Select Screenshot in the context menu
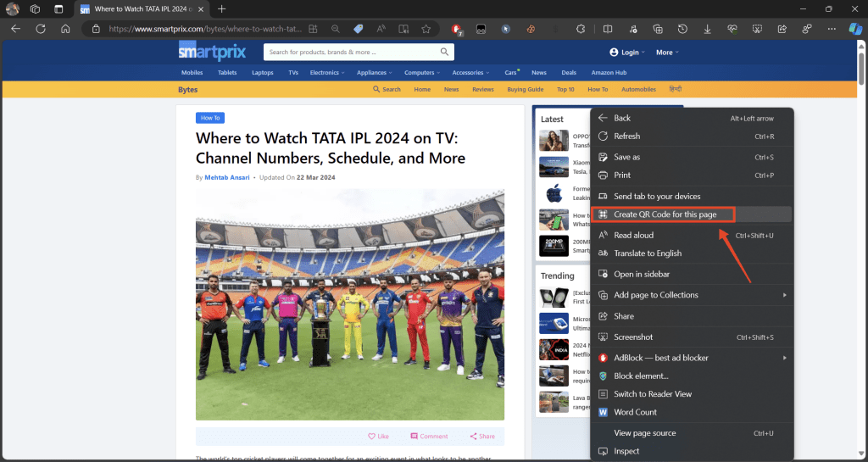868x462 pixels. [692, 337]
